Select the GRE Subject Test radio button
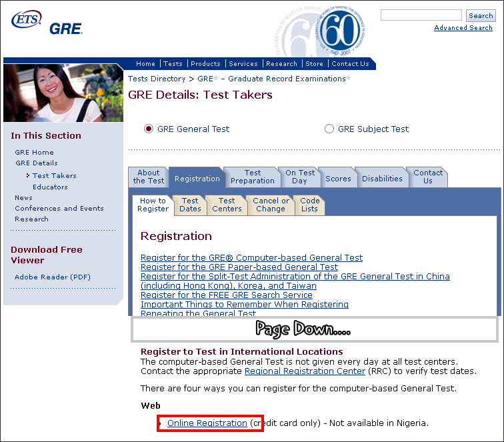This screenshot has width=504, height=442. 329,129
